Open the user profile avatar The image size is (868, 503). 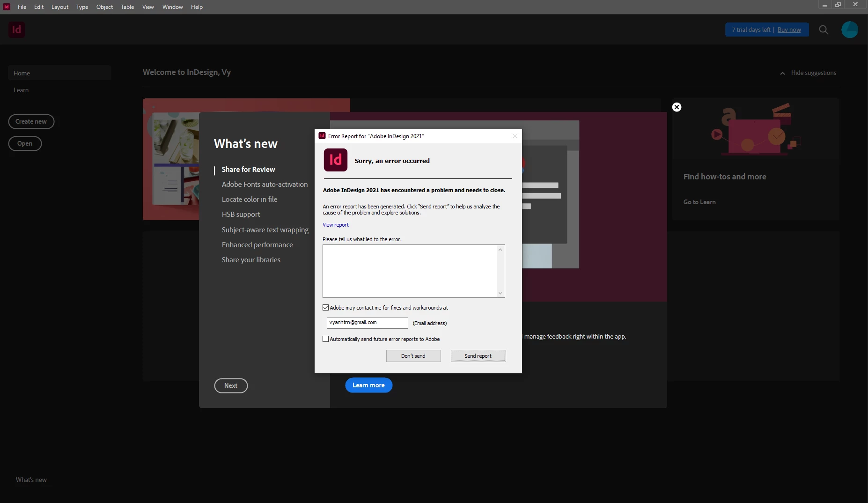point(849,30)
